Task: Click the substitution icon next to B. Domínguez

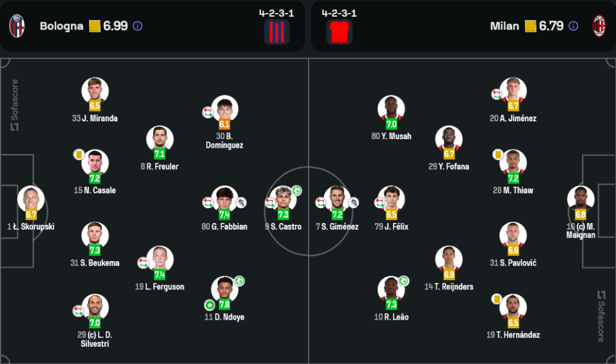Action: click(208, 113)
